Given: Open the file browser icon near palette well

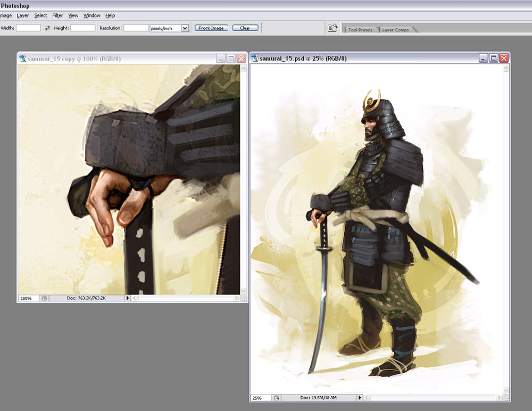Looking at the screenshot, I should pyautogui.click(x=332, y=28).
